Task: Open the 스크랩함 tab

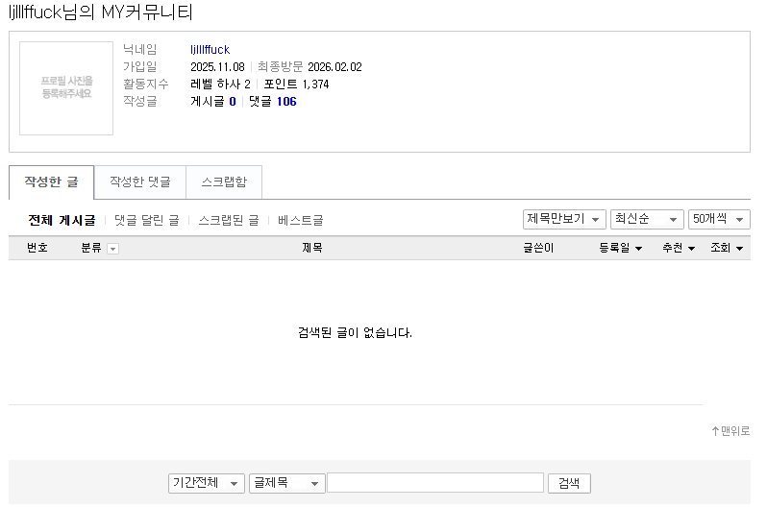Action: [x=224, y=182]
